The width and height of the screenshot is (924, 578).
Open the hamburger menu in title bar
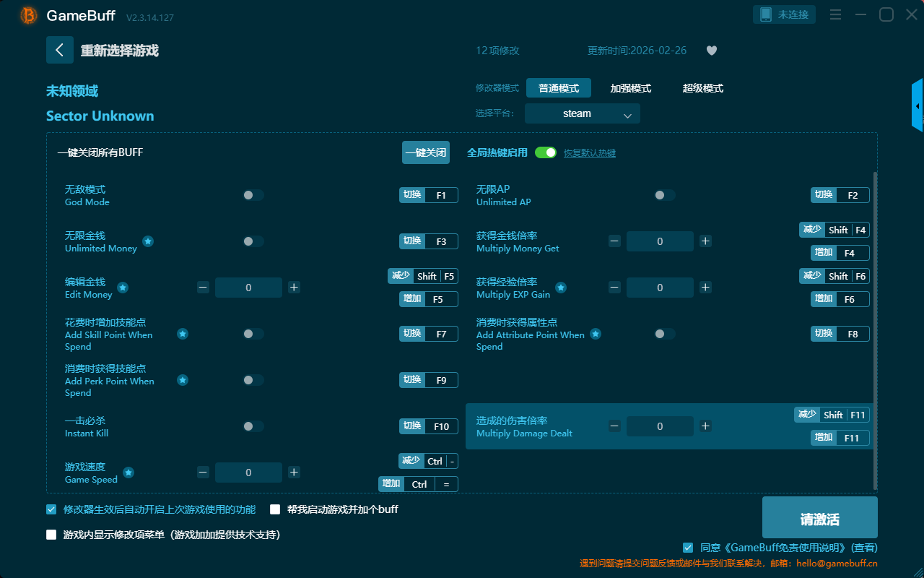click(x=835, y=14)
